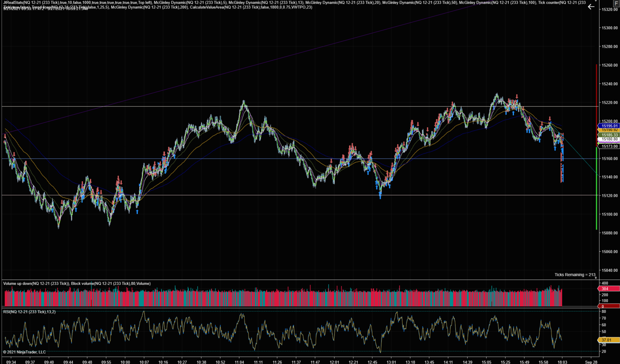620x364 pixels.
Task: Click the 09:34 time axis label
Action: 11,362
